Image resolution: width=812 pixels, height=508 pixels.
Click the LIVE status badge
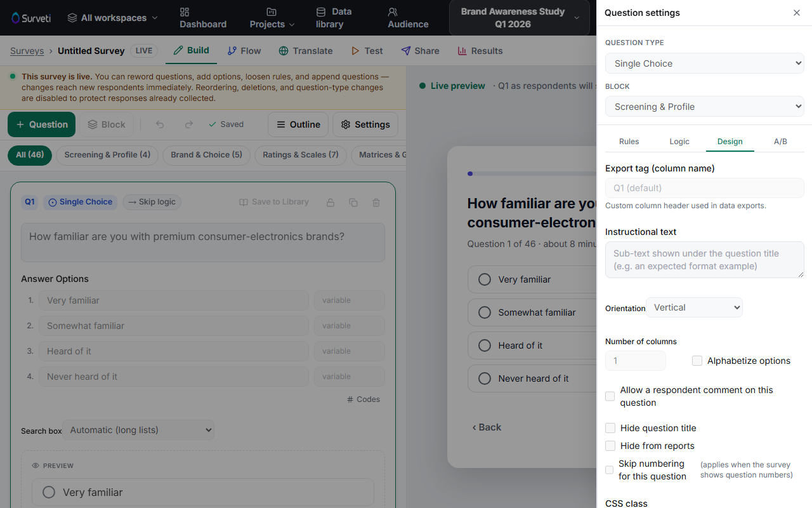coord(144,51)
